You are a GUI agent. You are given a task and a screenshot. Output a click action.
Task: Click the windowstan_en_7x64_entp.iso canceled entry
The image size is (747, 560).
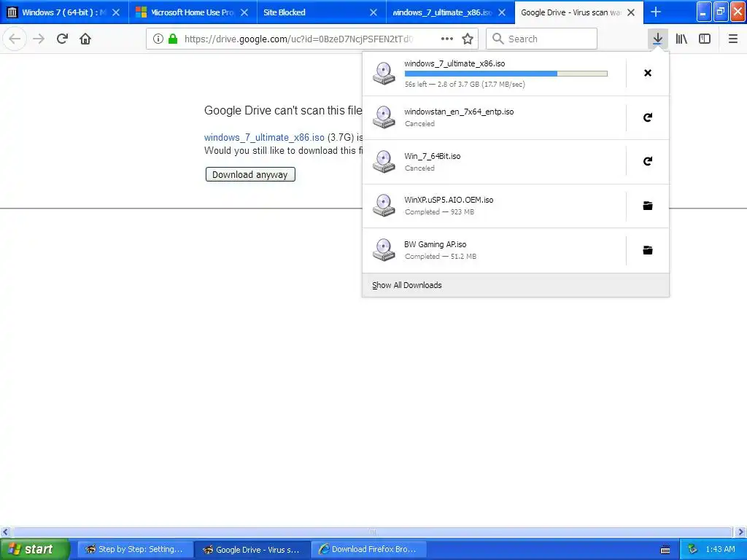tap(494, 117)
